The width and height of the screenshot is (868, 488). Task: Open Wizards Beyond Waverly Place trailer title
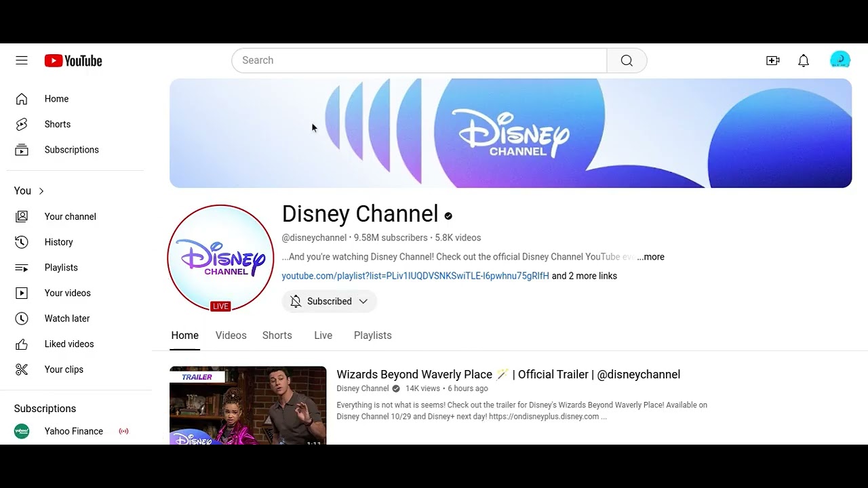click(508, 374)
